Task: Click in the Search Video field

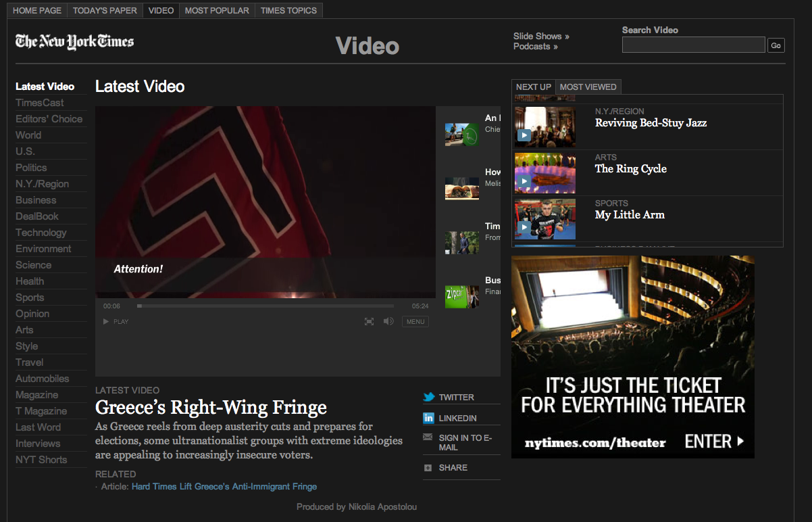Action: pyautogui.click(x=693, y=45)
